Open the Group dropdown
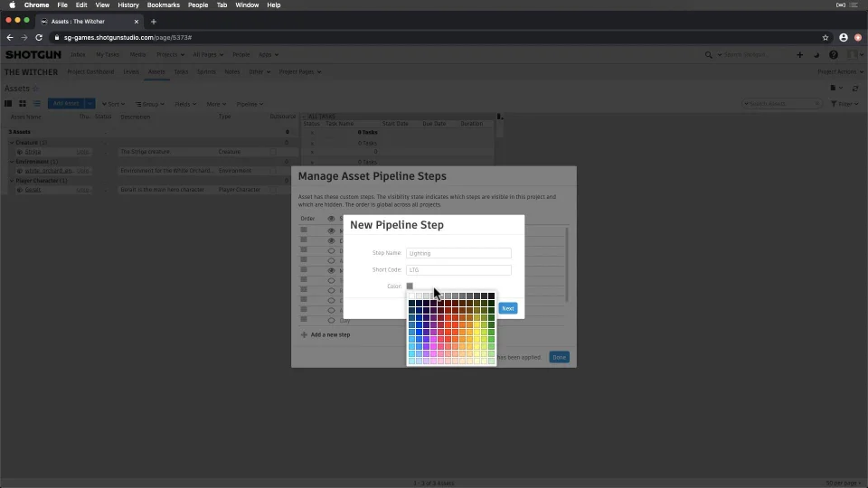Screen dimensions: 868x488 click(x=150, y=104)
